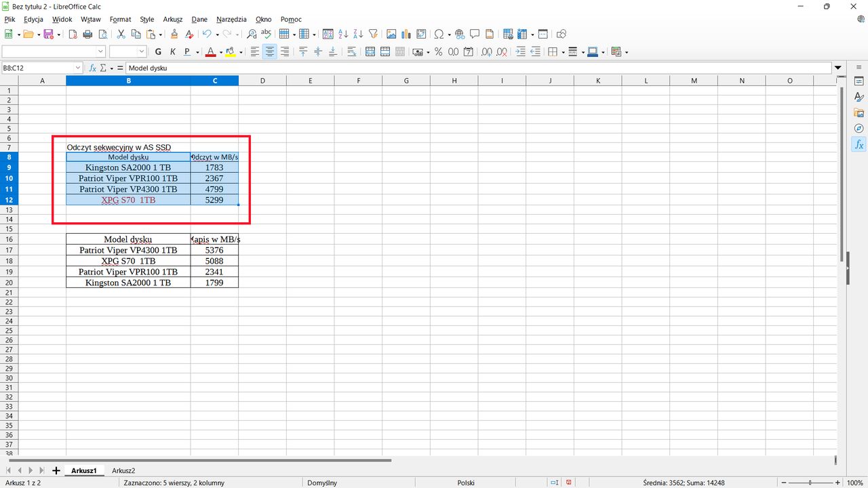Click the 100% zoom level
The height and width of the screenshot is (488, 868).
click(x=855, y=483)
